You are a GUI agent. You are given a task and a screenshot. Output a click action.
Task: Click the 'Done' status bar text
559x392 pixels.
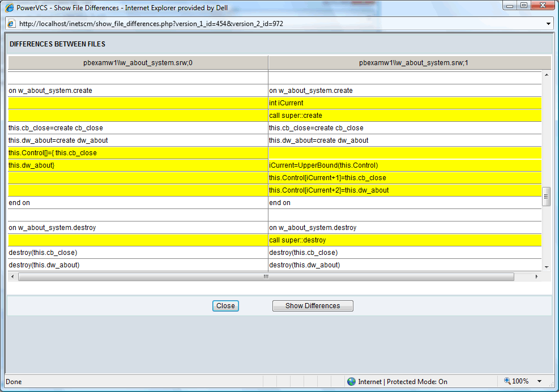coord(14,382)
